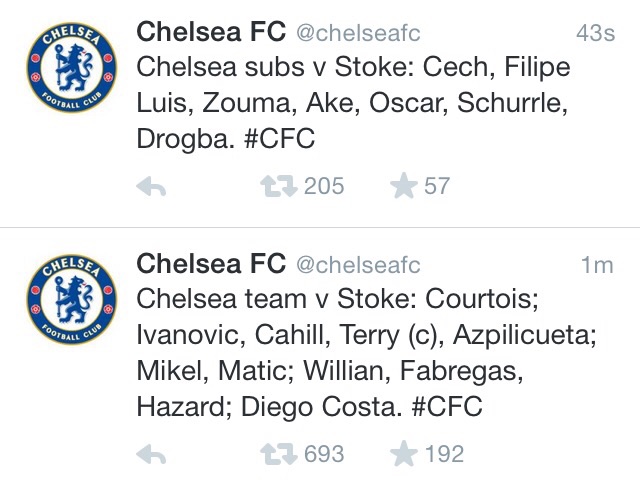
Task: Open Chelsea crest avatar on subs tweet
Action: click(x=72, y=67)
